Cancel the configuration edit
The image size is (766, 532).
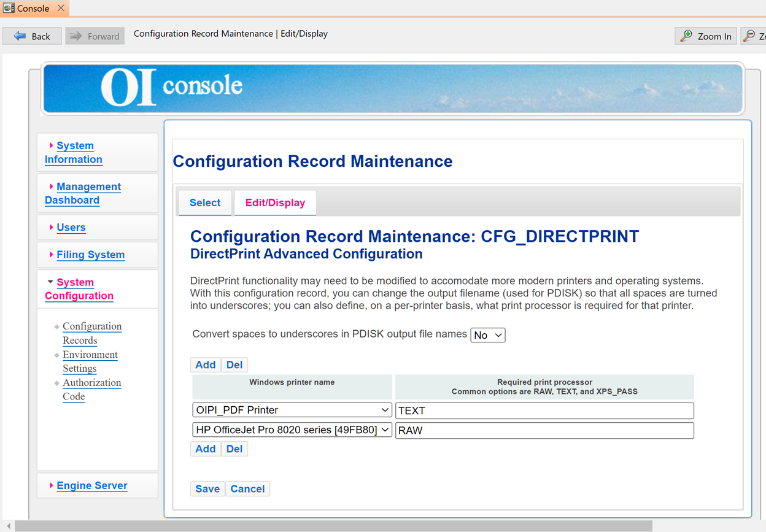(x=247, y=488)
